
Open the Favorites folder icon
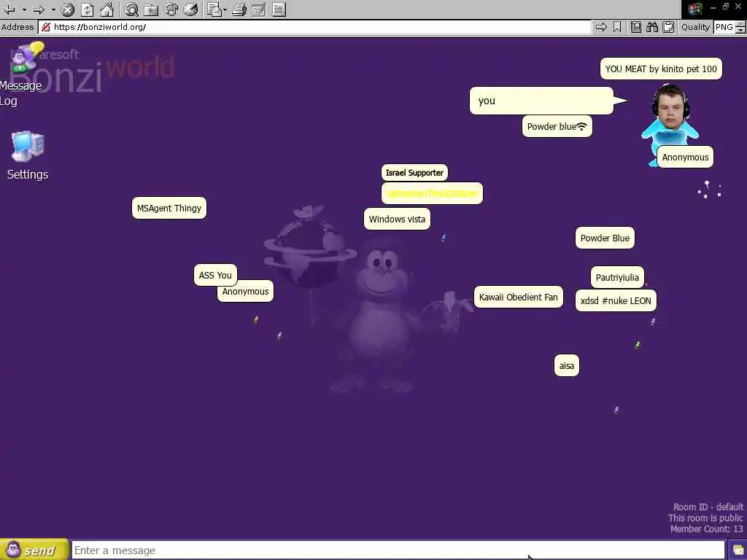tap(151, 9)
